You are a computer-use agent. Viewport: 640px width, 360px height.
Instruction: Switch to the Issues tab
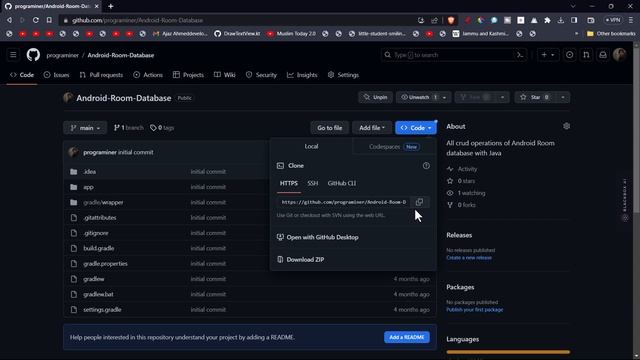tap(57, 75)
